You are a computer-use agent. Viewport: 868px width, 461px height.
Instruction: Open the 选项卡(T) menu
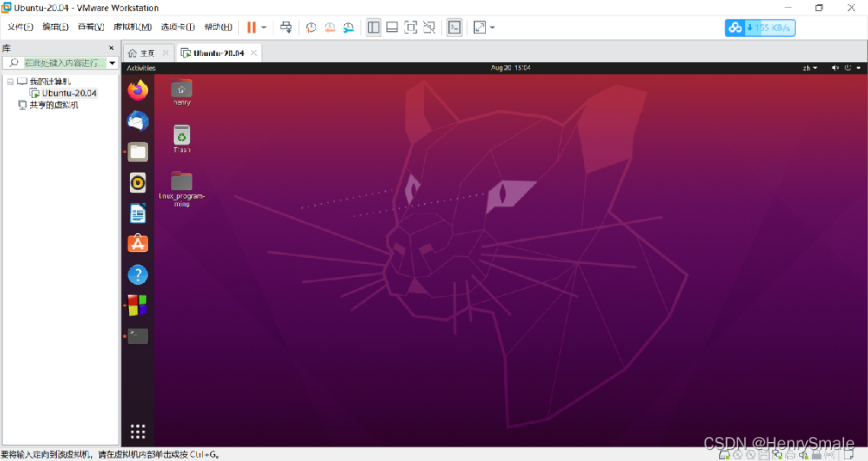point(178,28)
